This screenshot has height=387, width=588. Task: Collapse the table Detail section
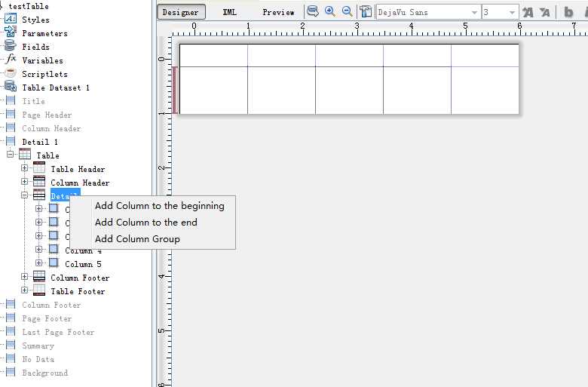(24, 195)
